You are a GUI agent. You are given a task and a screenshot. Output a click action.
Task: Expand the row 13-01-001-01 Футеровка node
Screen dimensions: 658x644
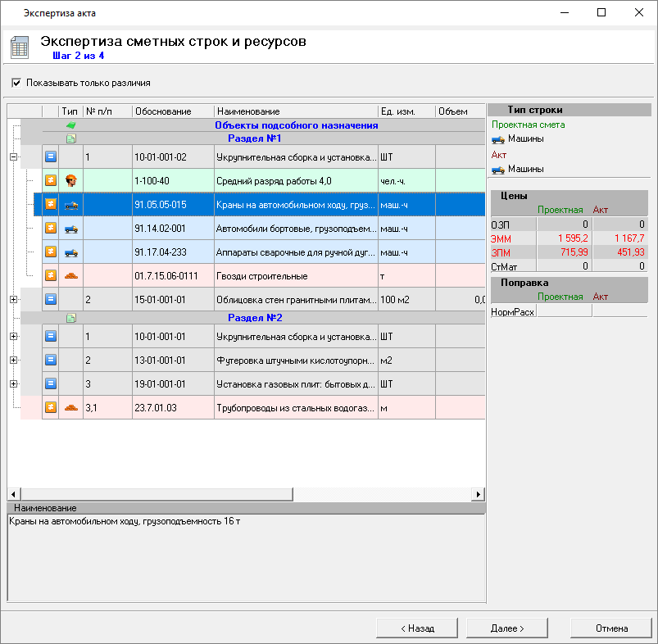pyautogui.click(x=13, y=360)
